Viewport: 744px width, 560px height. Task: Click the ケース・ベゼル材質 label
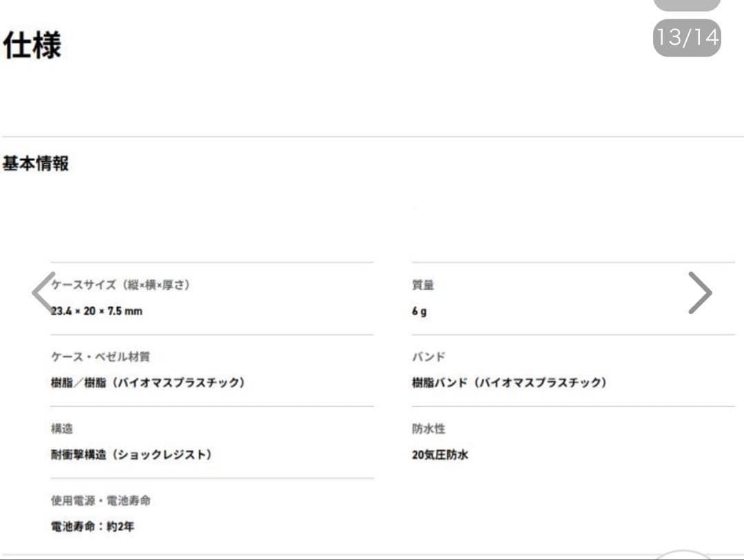pyautogui.click(x=101, y=356)
